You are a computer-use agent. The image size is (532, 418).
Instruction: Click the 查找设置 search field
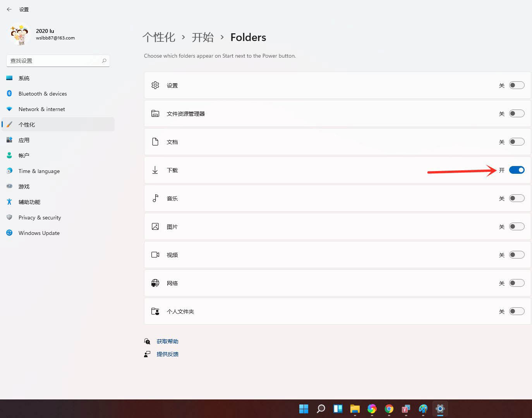coord(58,61)
